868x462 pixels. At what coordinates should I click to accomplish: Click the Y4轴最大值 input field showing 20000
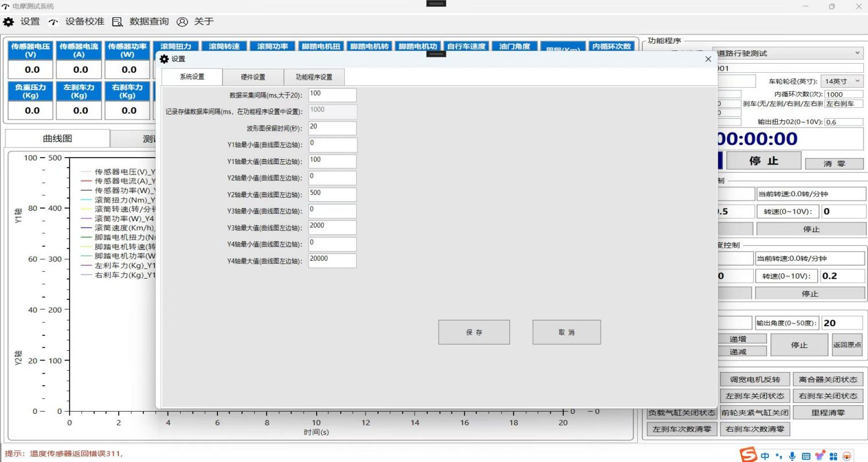point(332,261)
